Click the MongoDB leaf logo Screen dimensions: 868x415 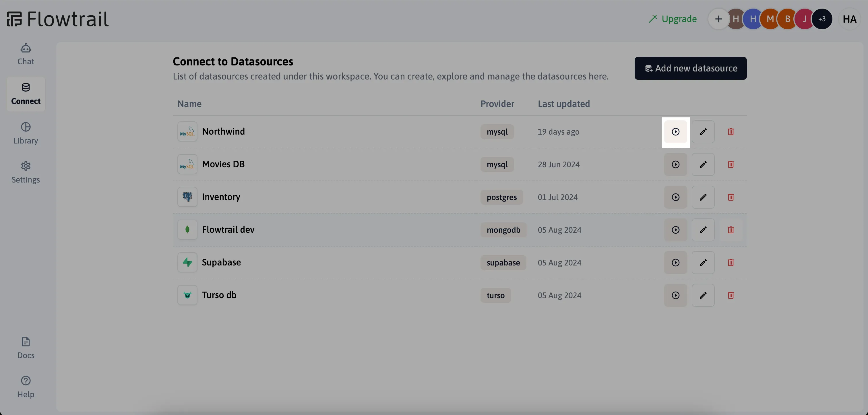coord(187,229)
